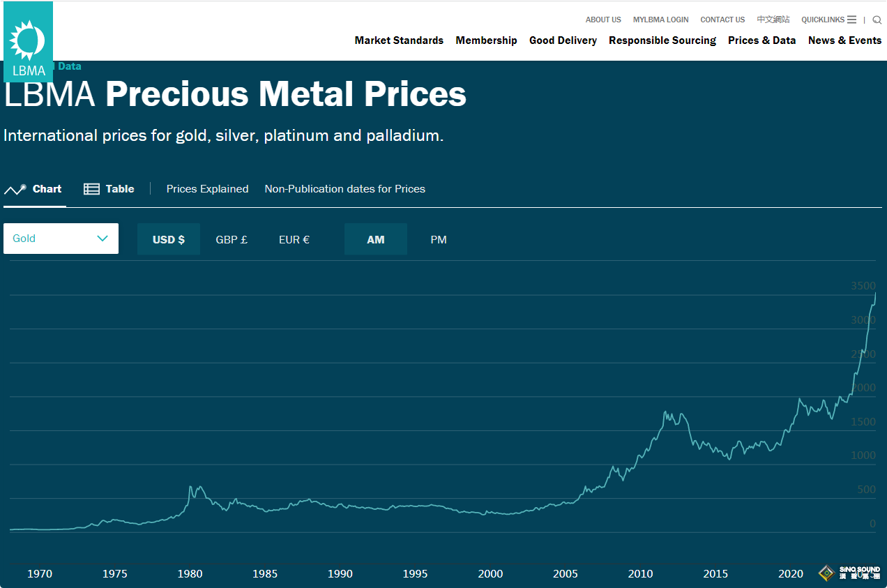Go to MYLBMA Login
The width and height of the screenshot is (887, 588).
pyautogui.click(x=660, y=20)
